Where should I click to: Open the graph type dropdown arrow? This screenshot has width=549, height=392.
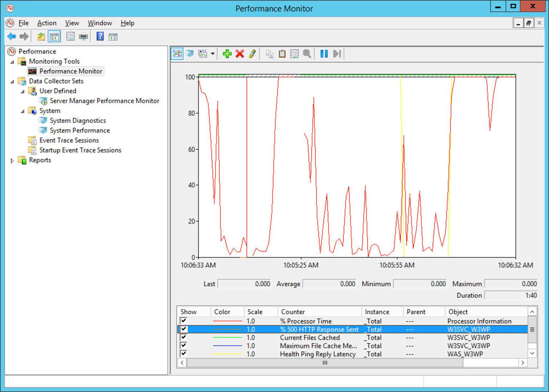coord(212,54)
